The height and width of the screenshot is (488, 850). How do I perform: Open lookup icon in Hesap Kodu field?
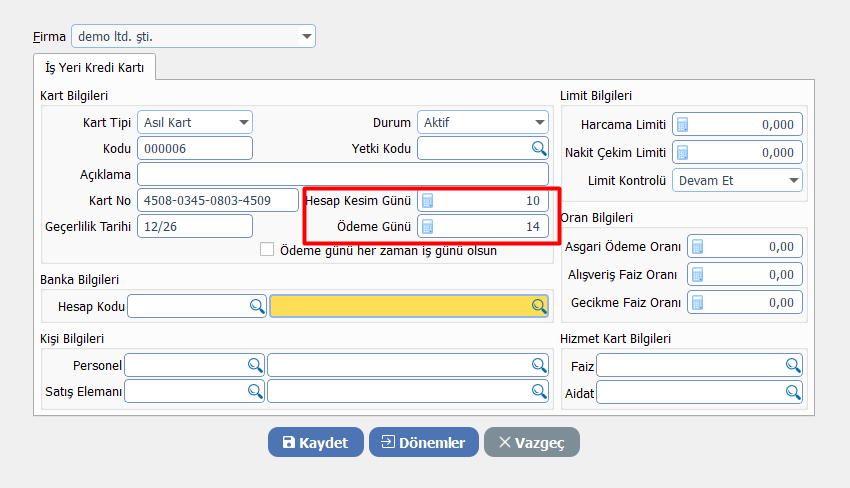[x=256, y=306]
